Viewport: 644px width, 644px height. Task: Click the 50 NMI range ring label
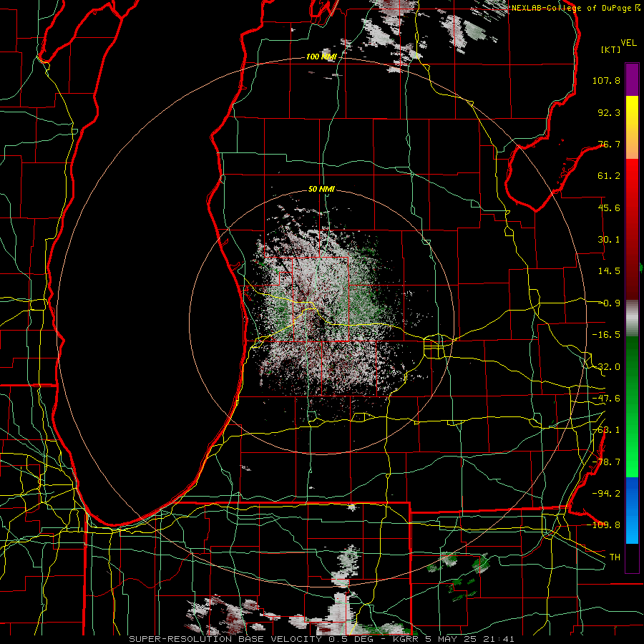[321, 190]
